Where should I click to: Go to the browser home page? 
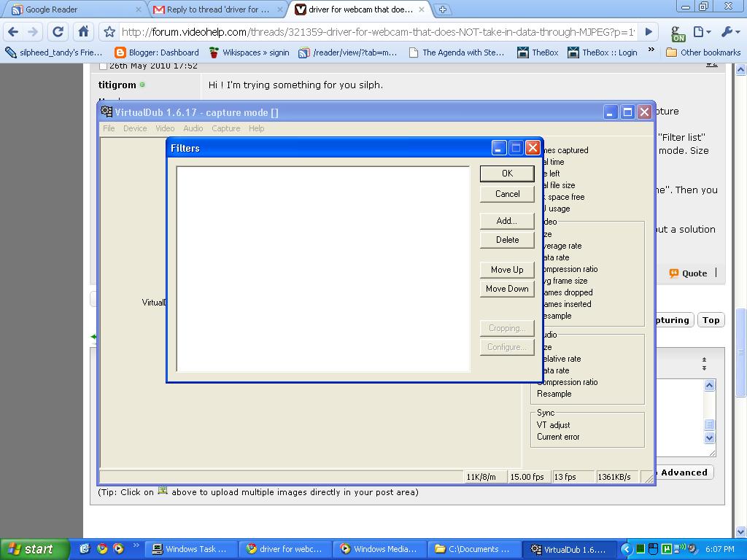83,32
